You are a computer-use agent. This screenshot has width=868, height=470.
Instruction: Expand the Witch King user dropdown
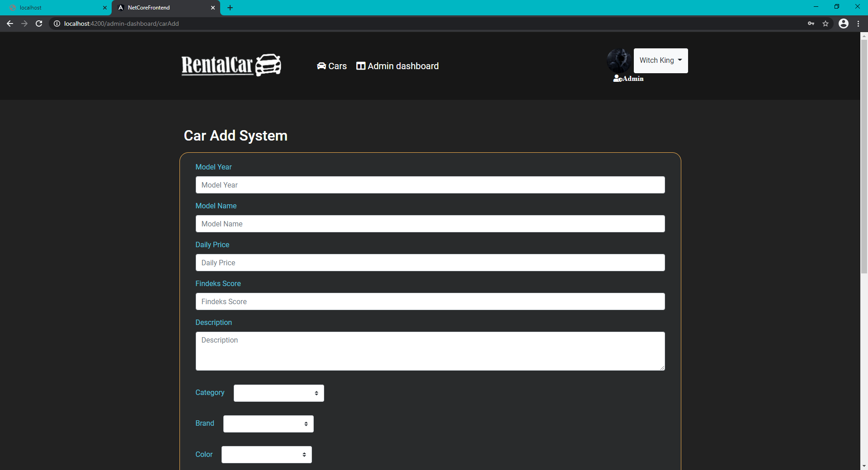click(660, 61)
